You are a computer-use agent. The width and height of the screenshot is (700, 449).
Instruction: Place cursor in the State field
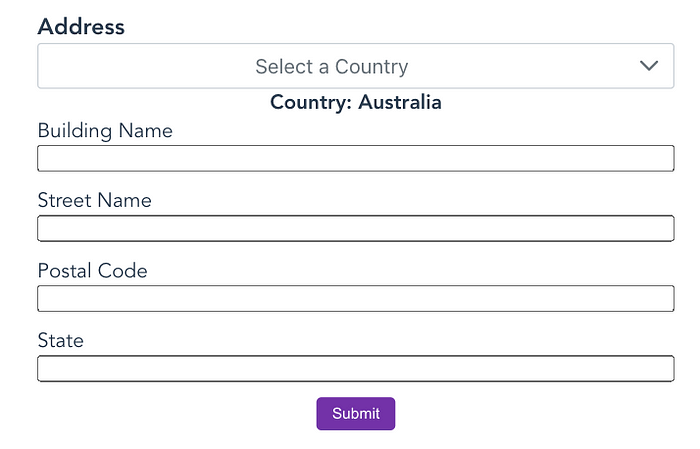point(355,369)
